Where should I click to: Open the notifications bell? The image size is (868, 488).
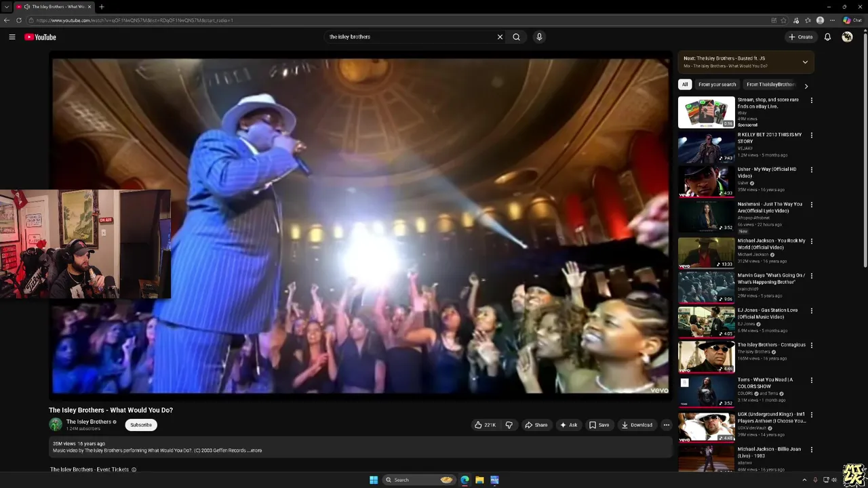827,37
